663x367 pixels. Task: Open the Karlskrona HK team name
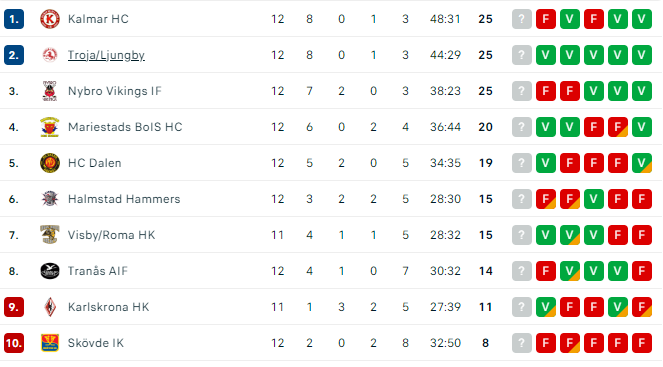tap(108, 307)
